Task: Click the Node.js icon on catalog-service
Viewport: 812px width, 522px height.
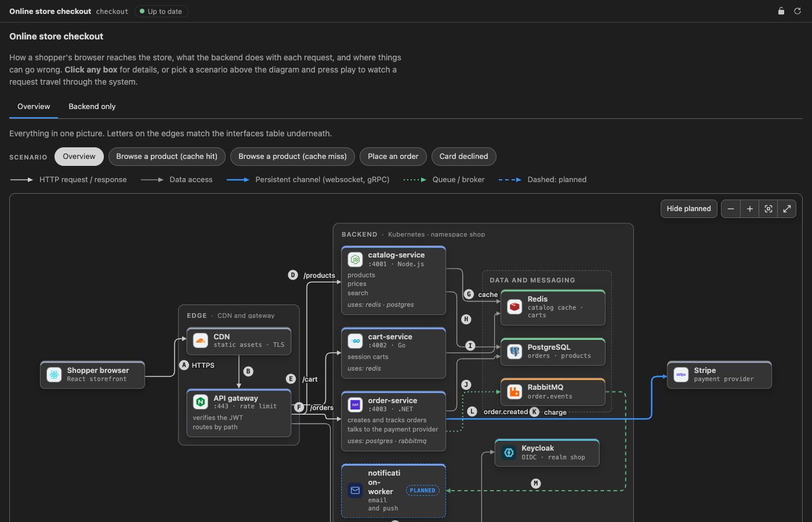Action: 355,259
